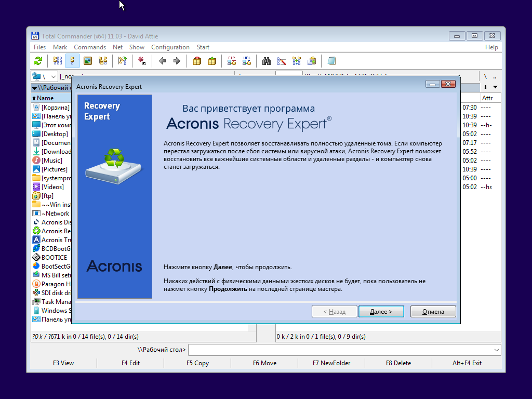Click into the command line input field

pos(340,350)
